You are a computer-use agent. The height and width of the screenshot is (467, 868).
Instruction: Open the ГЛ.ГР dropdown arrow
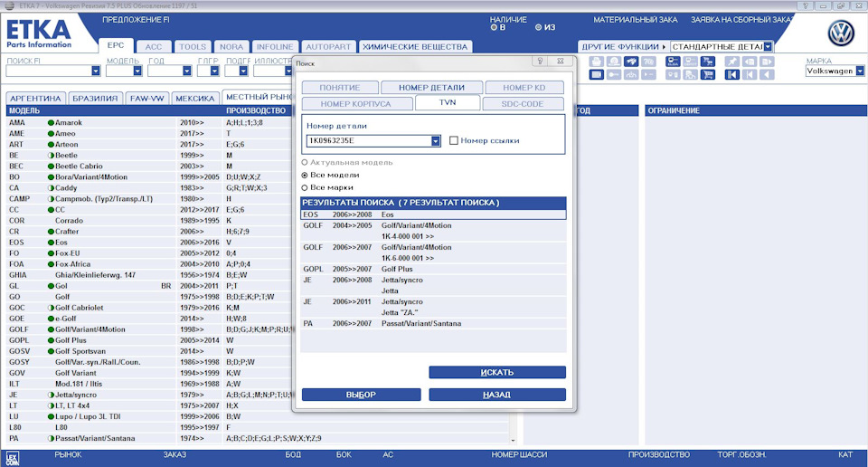point(215,71)
